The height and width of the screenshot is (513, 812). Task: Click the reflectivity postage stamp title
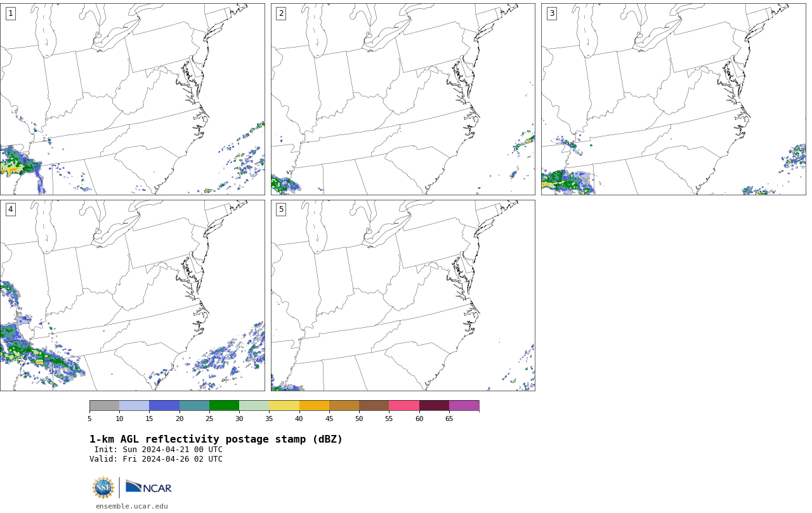click(216, 439)
